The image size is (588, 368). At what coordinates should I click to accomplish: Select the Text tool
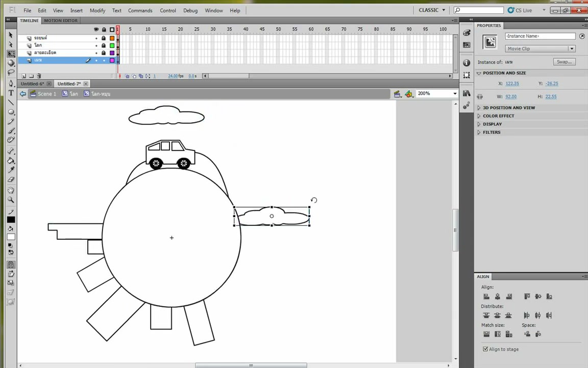pyautogui.click(x=11, y=93)
